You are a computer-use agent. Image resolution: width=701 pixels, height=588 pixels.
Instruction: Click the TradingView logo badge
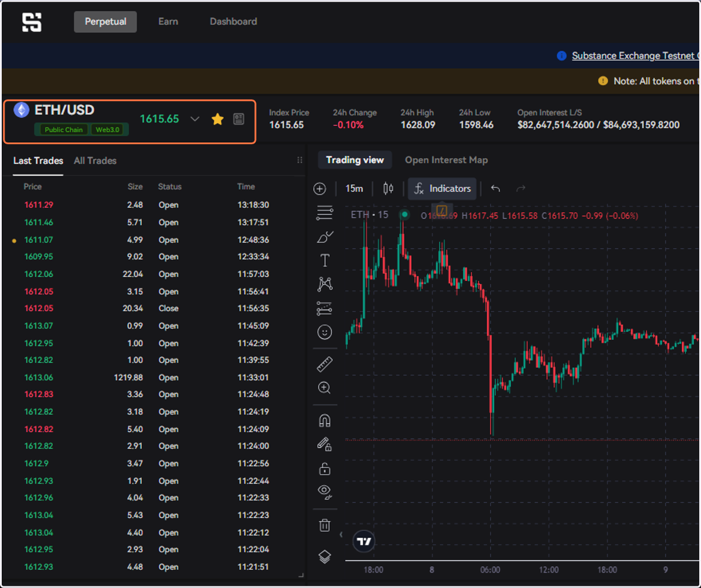(364, 541)
